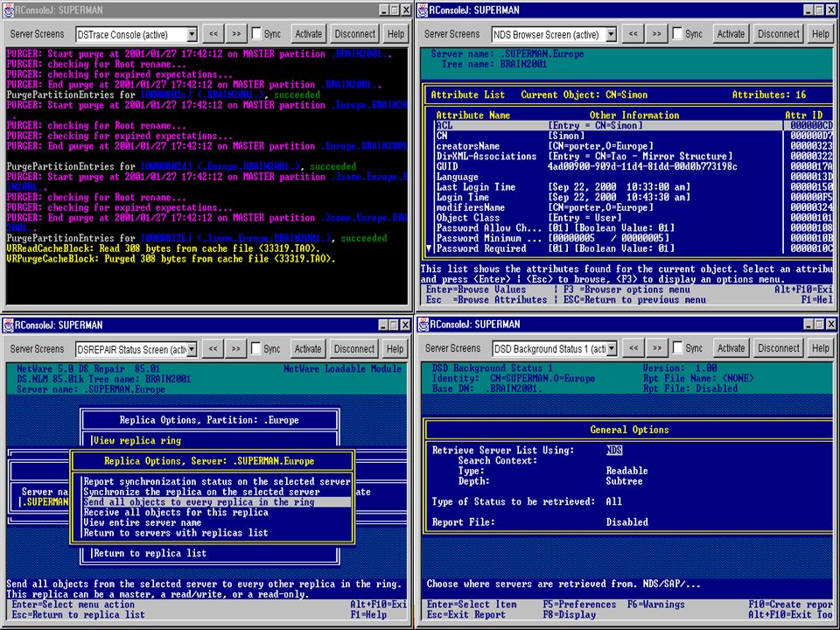Select 'Return to replica list' option
Image resolution: width=840 pixels, height=630 pixels.
(150, 553)
